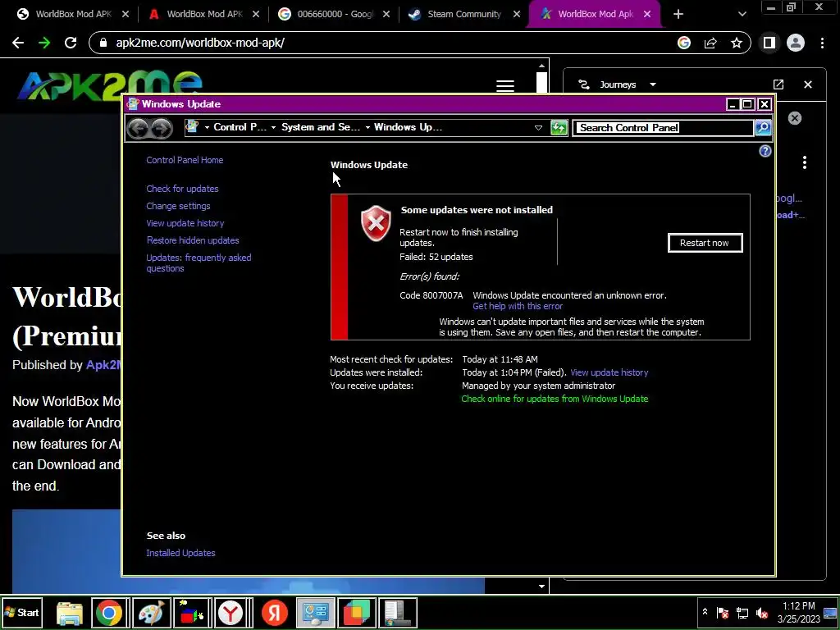Screen dimensions: 840x630
Task: Click the Search Control Panel magnifier icon
Action: pos(763,127)
